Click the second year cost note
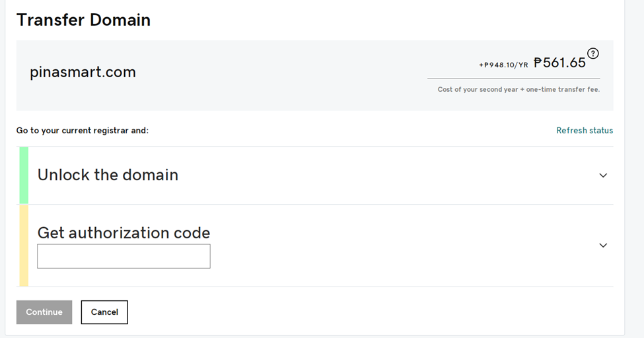This screenshot has height=338, width=644. tap(519, 90)
